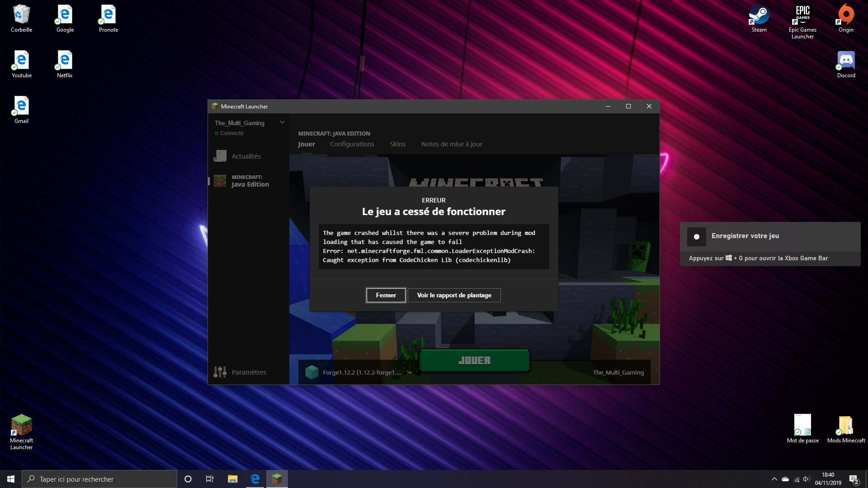Select the Steam desktop icon
This screenshot has width=868, height=488.
[x=759, y=19]
